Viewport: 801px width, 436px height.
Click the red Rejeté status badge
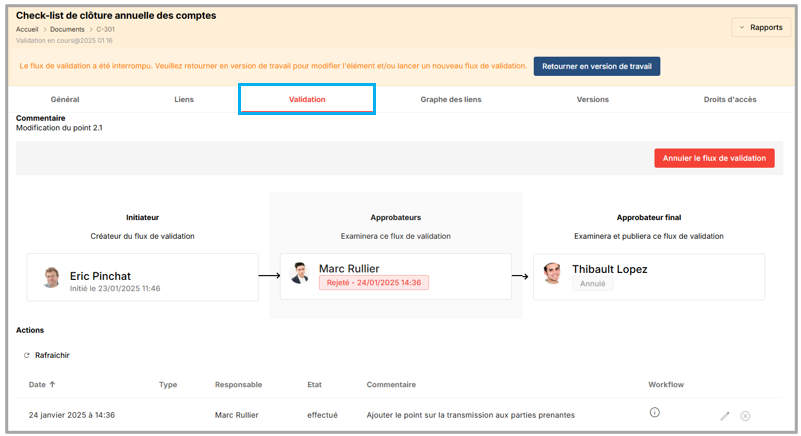pos(374,283)
